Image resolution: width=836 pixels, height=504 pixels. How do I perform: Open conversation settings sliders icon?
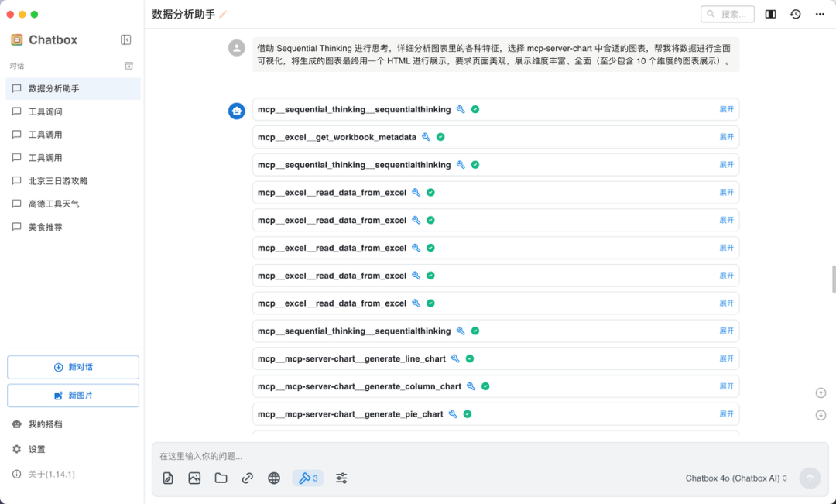[341, 478]
